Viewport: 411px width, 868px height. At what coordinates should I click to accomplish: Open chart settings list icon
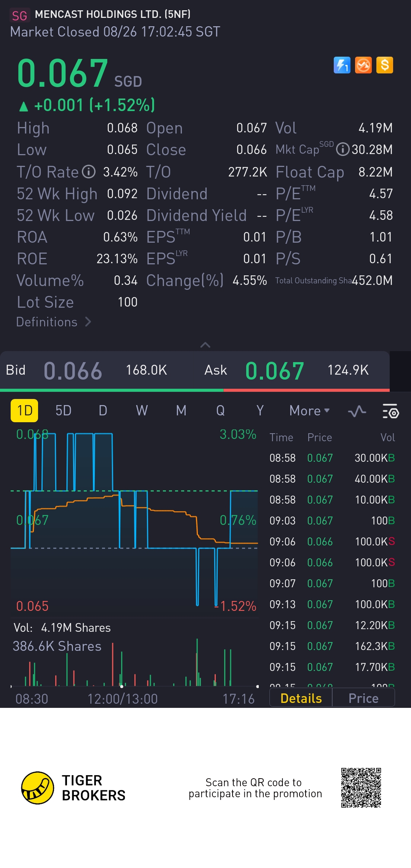(x=390, y=411)
